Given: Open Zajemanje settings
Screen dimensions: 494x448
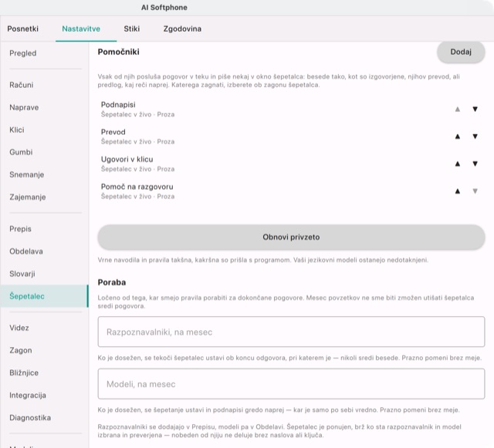Looking at the screenshot, I should (45, 197).
